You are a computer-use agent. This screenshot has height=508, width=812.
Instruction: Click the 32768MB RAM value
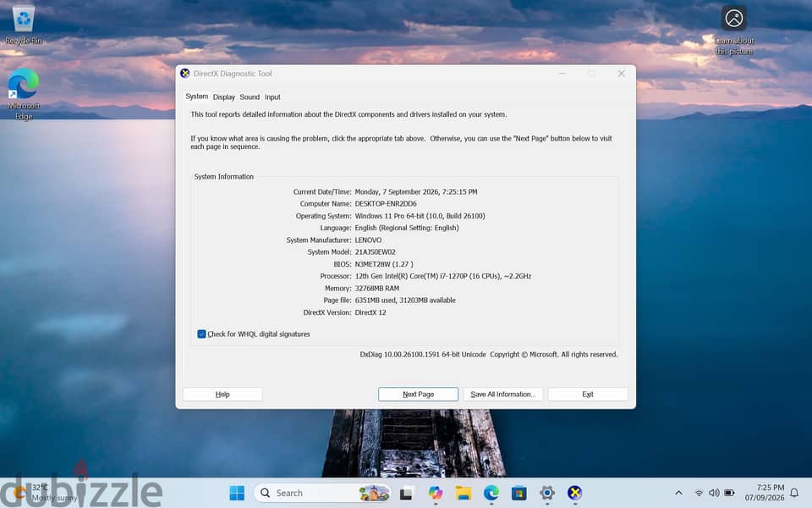[x=377, y=288]
